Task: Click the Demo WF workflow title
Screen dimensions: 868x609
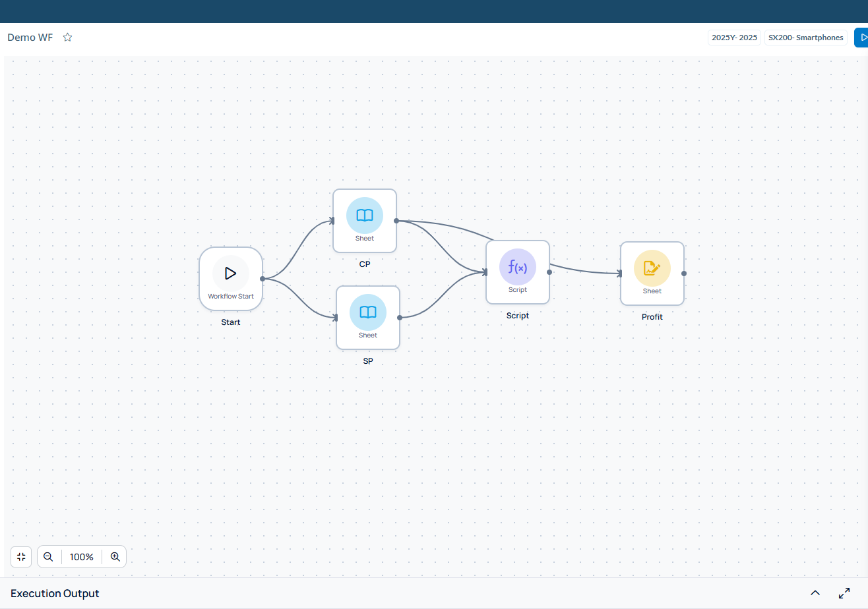Action: (x=30, y=38)
